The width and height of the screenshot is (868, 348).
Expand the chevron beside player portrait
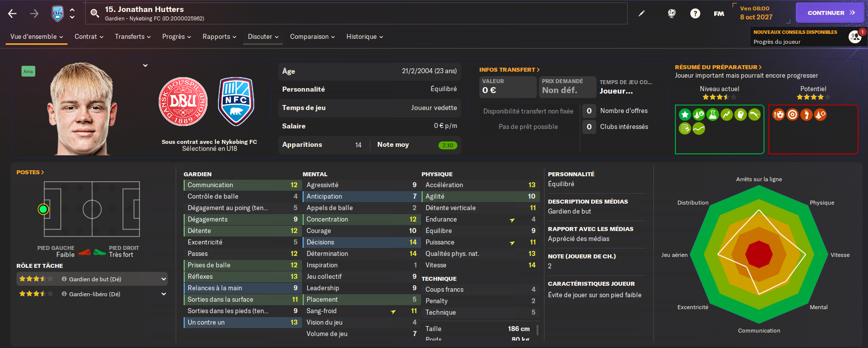click(145, 65)
